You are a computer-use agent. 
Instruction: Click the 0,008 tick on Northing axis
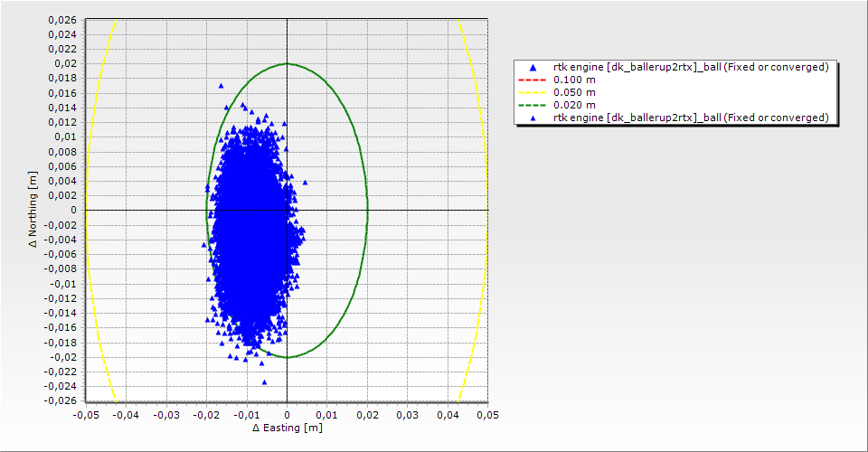(62, 152)
